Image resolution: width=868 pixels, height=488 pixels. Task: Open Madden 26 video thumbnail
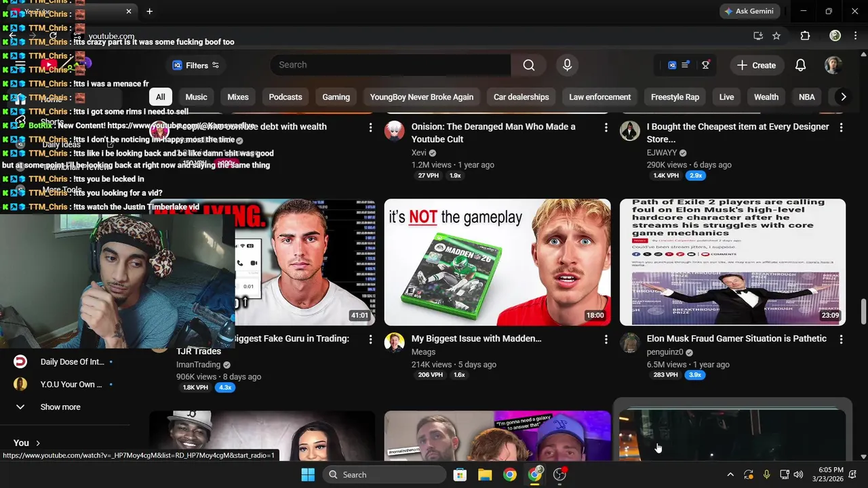click(x=498, y=262)
